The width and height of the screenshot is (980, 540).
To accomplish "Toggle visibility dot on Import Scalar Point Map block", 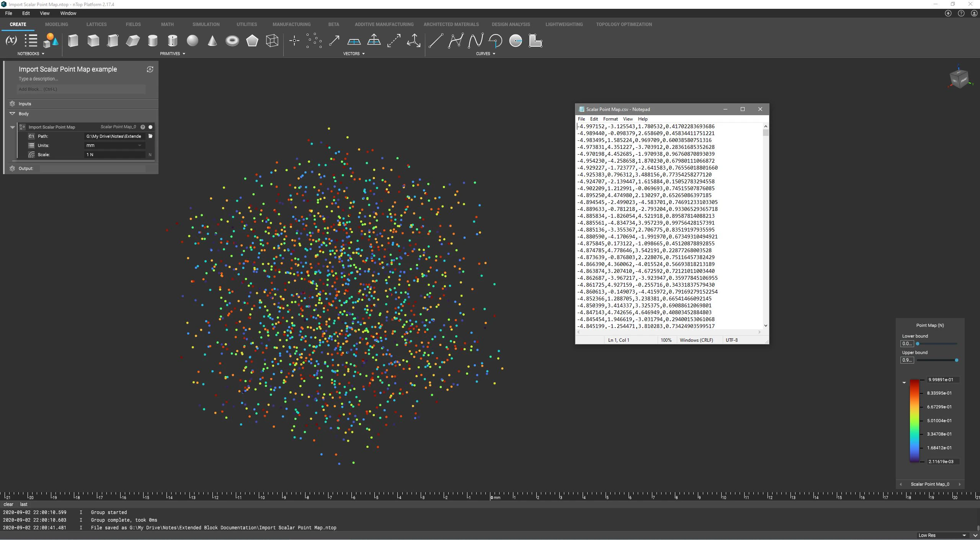I will [150, 127].
